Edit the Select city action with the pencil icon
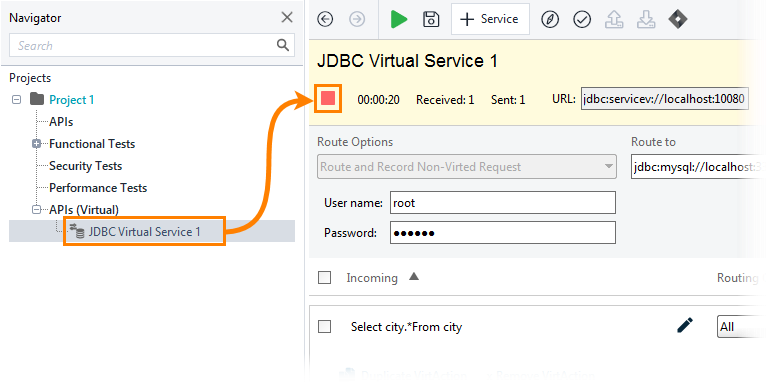767x383 pixels. click(685, 325)
